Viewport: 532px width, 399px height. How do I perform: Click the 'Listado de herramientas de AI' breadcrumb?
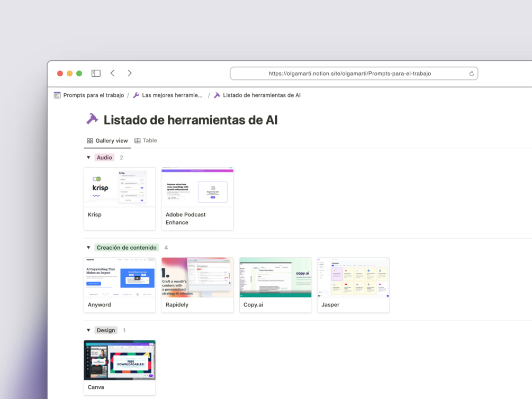click(x=262, y=95)
